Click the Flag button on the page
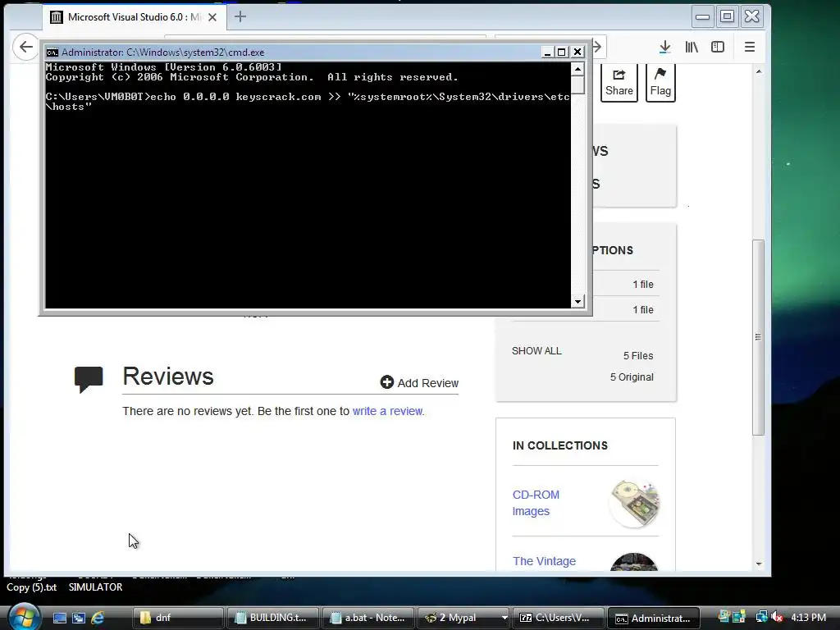The width and height of the screenshot is (840, 630). 660,83
